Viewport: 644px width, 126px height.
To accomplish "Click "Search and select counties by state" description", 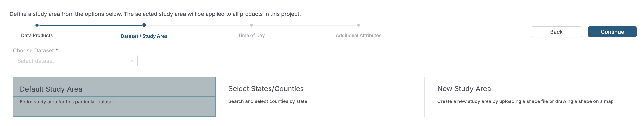I will pos(268,101).
